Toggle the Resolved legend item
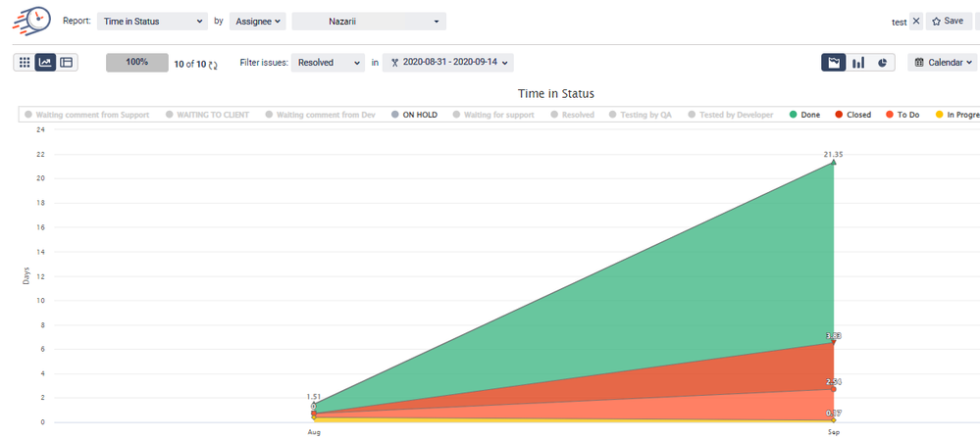980x440 pixels. (x=573, y=115)
